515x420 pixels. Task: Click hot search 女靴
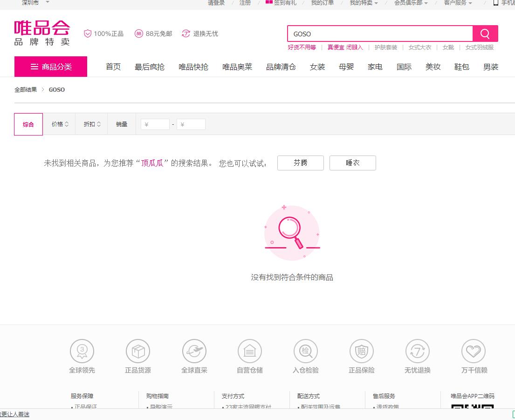(x=448, y=47)
